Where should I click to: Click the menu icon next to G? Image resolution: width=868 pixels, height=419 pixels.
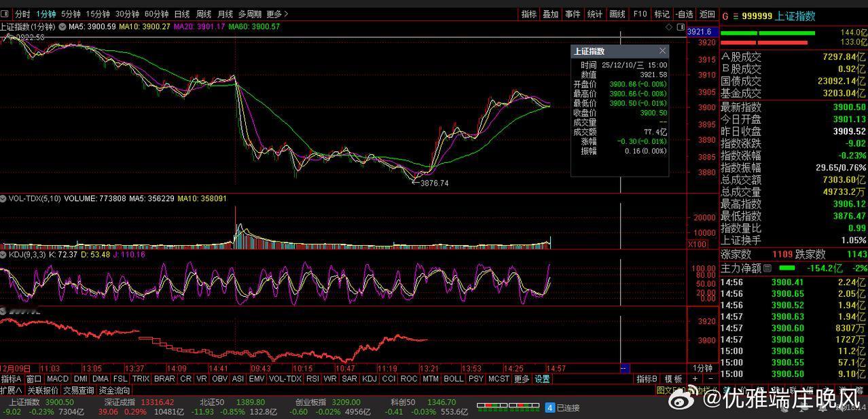point(735,16)
